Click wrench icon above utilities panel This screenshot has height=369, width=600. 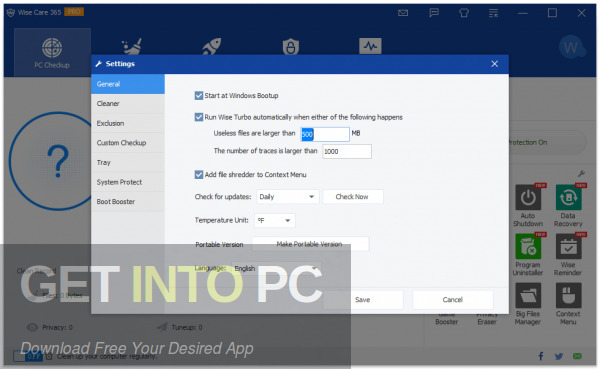tap(581, 174)
